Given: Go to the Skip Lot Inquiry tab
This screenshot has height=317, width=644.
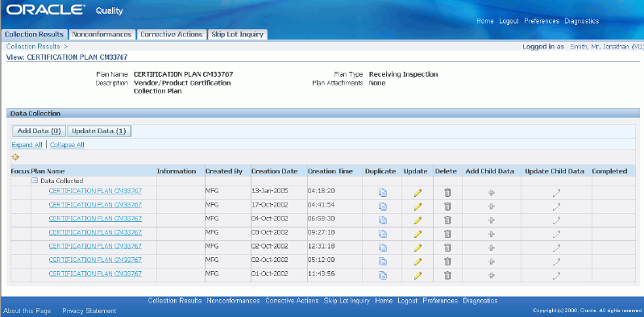Looking at the screenshot, I should coord(238,35).
